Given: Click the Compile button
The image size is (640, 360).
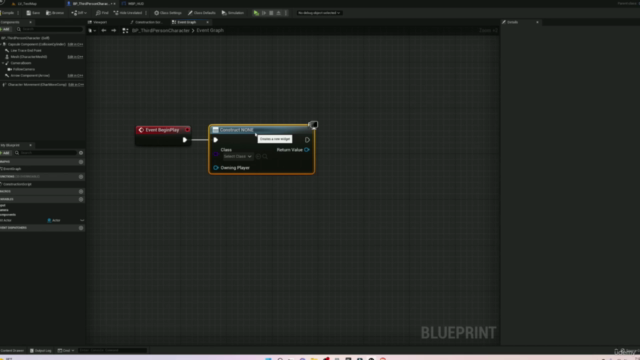Looking at the screenshot, I should coord(7,13).
